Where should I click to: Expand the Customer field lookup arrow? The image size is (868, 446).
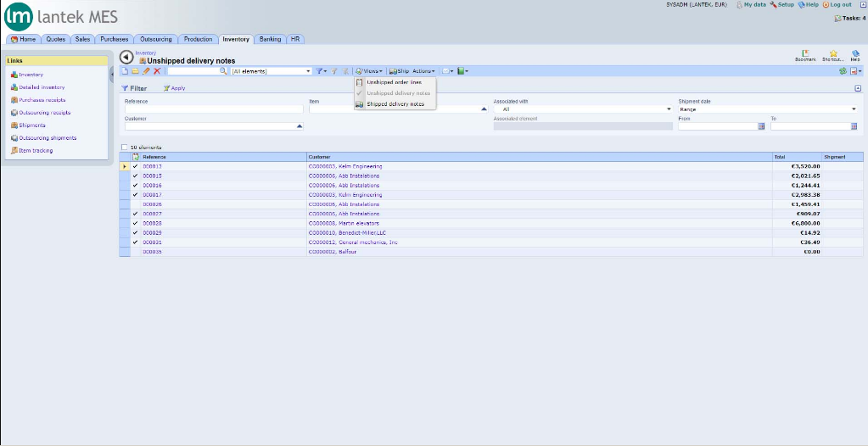pos(300,126)
